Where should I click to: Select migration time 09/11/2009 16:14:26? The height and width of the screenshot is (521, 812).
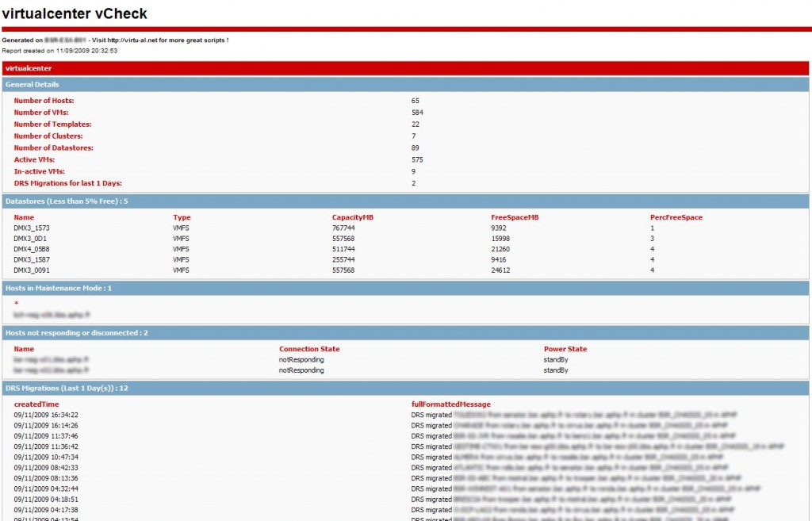tap(46, 426)
